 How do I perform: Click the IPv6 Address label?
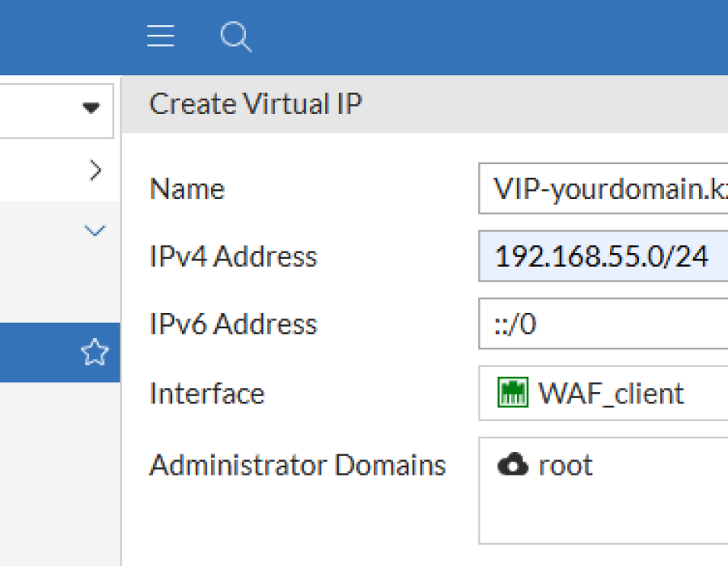[x=234, y=323]
